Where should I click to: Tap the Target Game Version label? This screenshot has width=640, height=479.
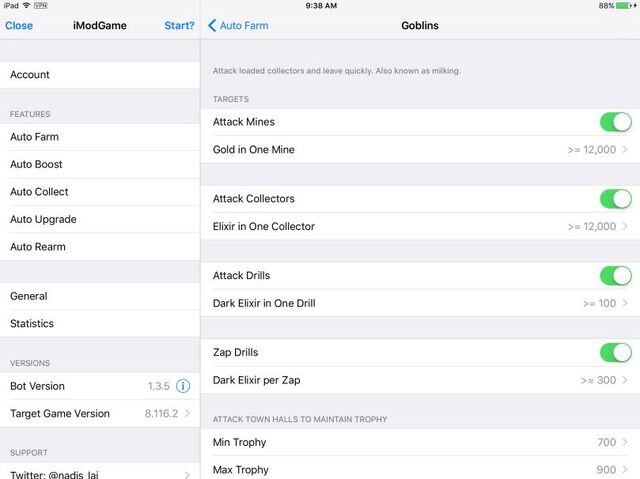coord(60,414)
